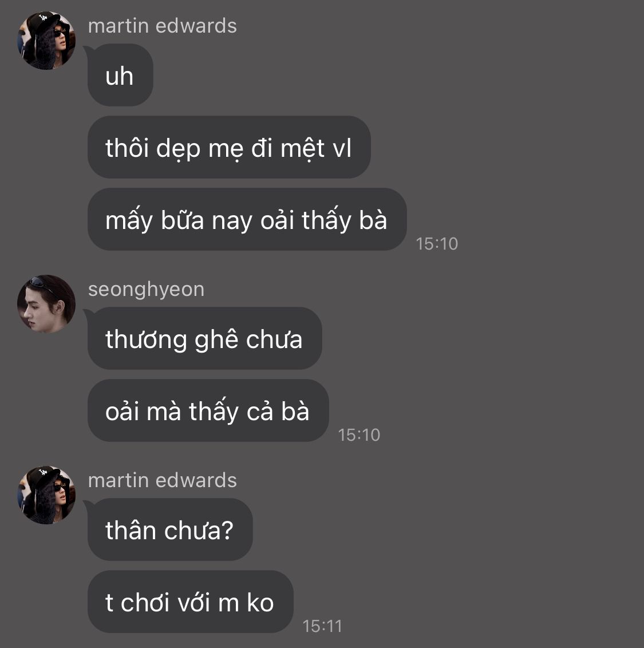The image size is (644, 648).
Task: Tap the sender name 'seonghyeon'
Action: click(x=147, y=289)
